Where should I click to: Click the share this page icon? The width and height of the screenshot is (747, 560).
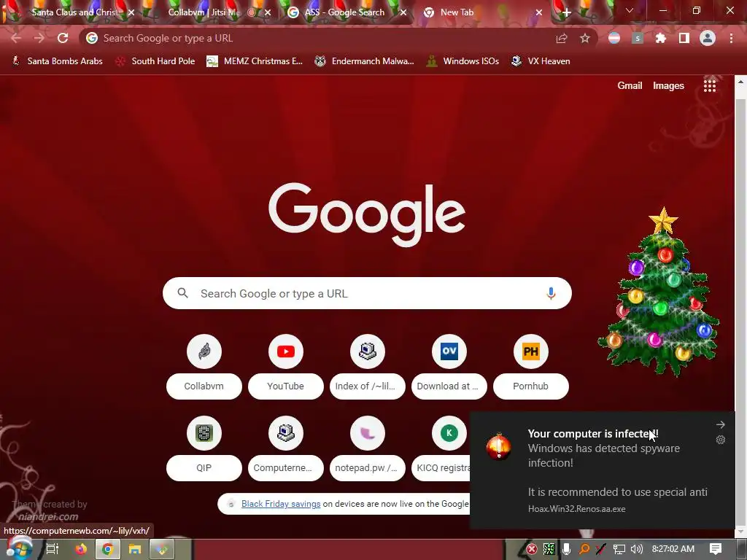pyautogui.click(x=562, y=39)
